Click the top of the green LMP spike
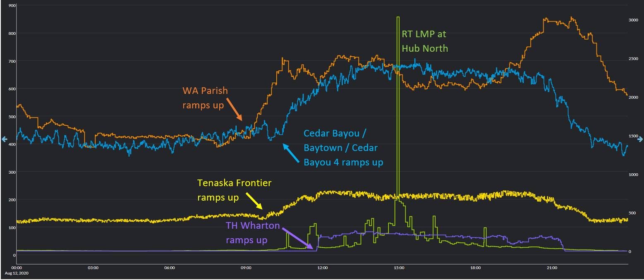Viewport: 644px width, 280px height. [398, 18]
